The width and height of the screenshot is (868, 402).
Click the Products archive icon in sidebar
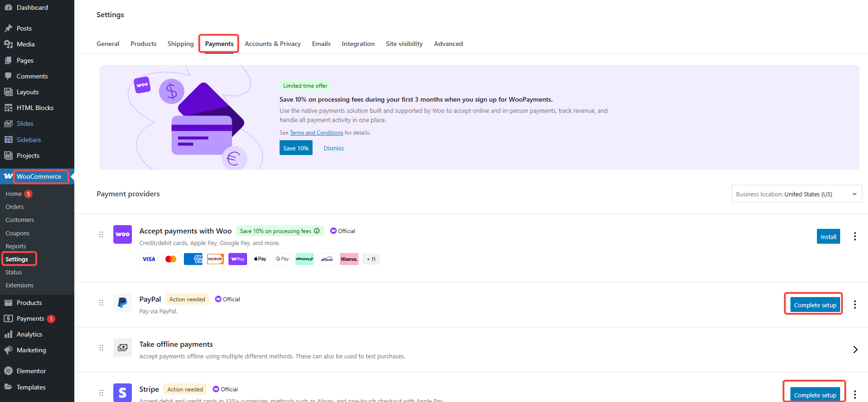point(8,303)
